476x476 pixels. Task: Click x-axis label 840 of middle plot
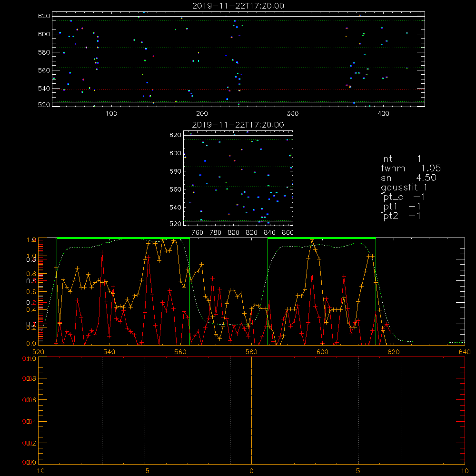pyautogui.click(x=269, y=233)
